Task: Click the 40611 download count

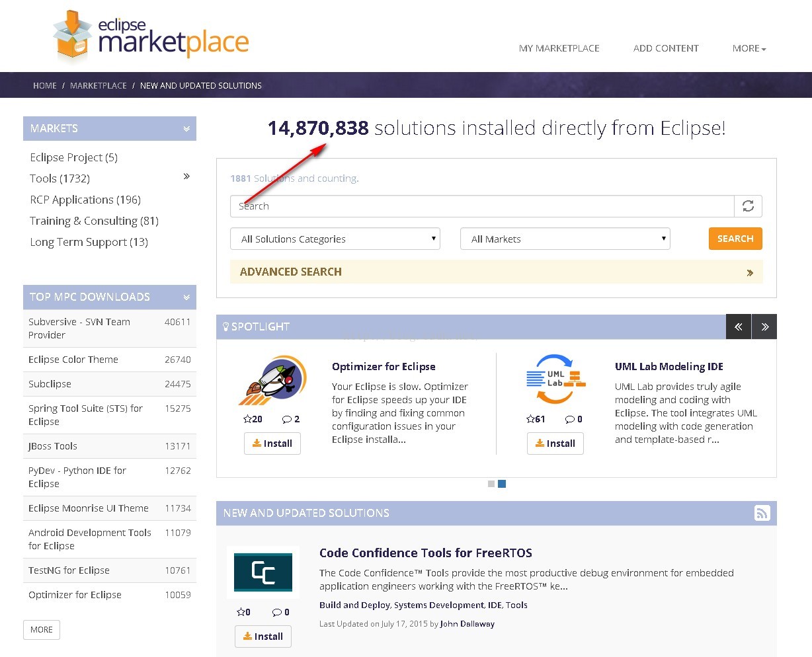Action: click(178, 322)
